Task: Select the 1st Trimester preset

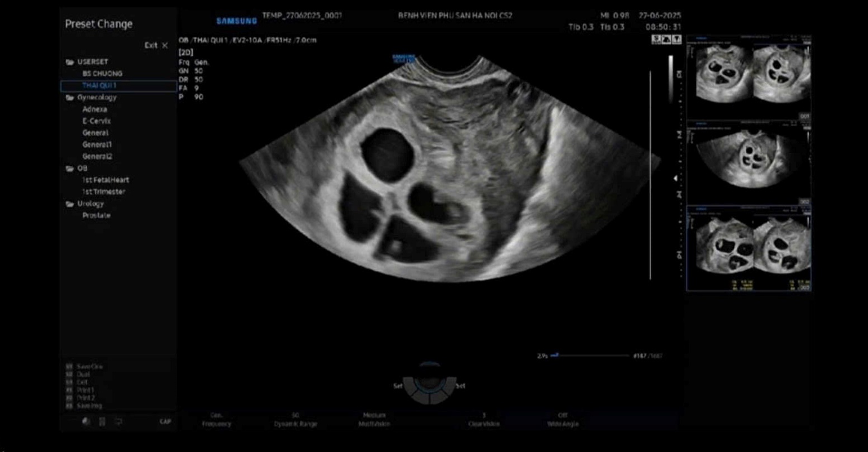Action: tap(104, 192)
